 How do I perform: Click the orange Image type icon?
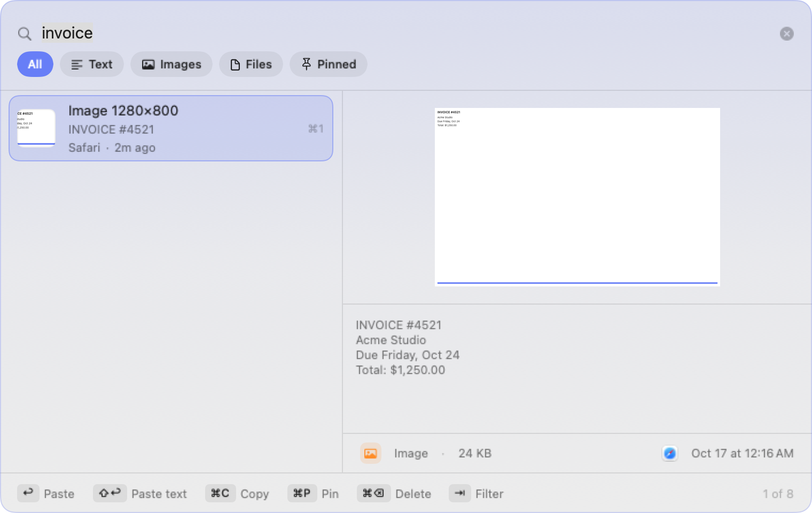click(371, 453)
